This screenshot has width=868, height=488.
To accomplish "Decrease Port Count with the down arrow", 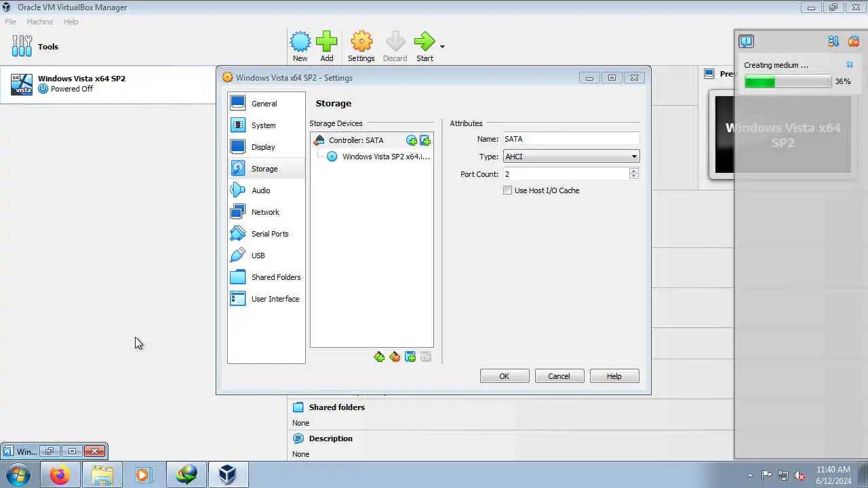I will pyautogui.click(x=634, y=178).
